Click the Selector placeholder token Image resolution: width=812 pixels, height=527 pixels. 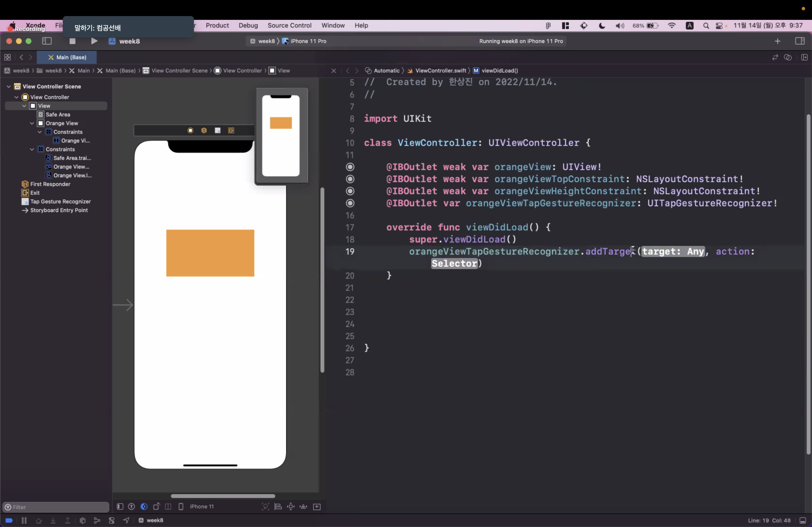[x=454, y=263]
